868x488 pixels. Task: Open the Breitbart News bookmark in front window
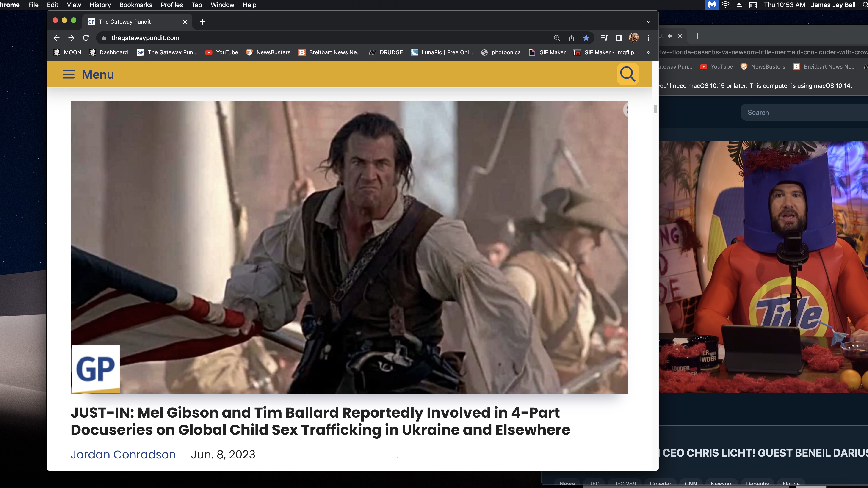(x=330, y=52)
